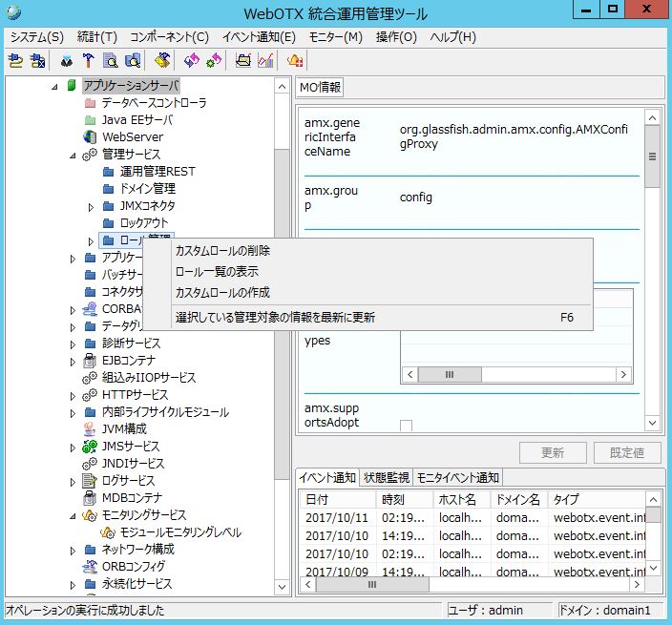Screen dimensions: 672x625
Task: Expand the JMXコネクタ tree node
Action: pyautogui.click(x=92, y=206)
